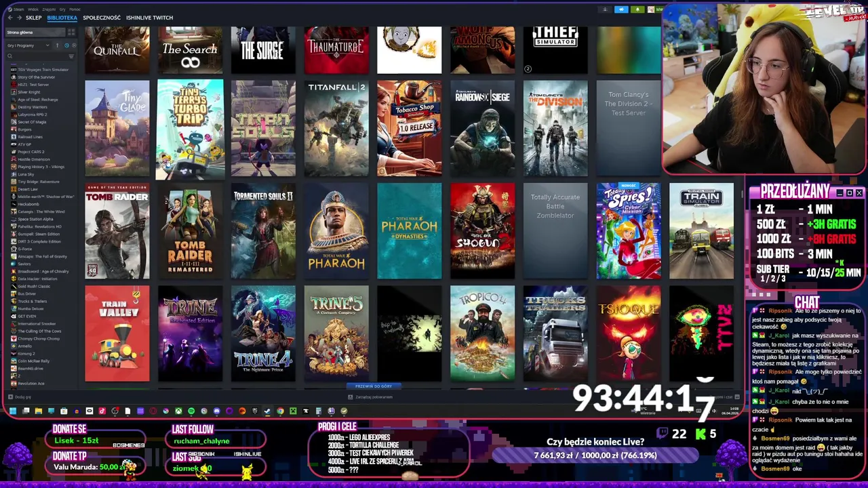Switch to the BIBLIOTEKA tab
The height and width of the screenshot is (488, 868).
(x=62, y=18)
